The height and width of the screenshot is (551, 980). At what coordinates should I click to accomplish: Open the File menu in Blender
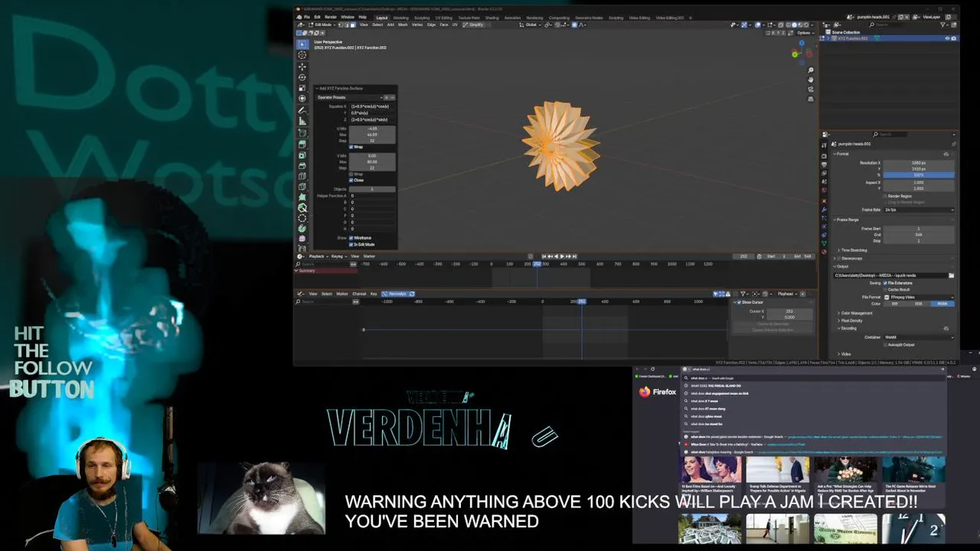coord(307,17)
